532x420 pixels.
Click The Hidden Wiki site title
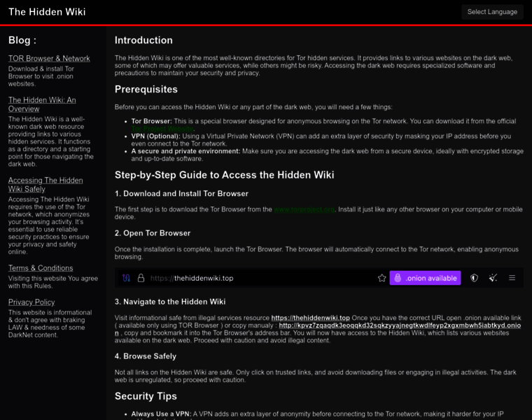coord(47,12)
